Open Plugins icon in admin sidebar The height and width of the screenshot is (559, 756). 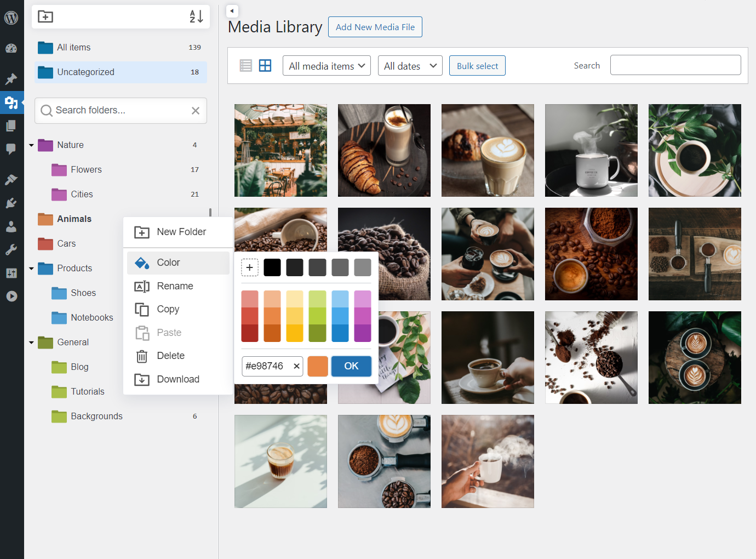click(12, 203)
